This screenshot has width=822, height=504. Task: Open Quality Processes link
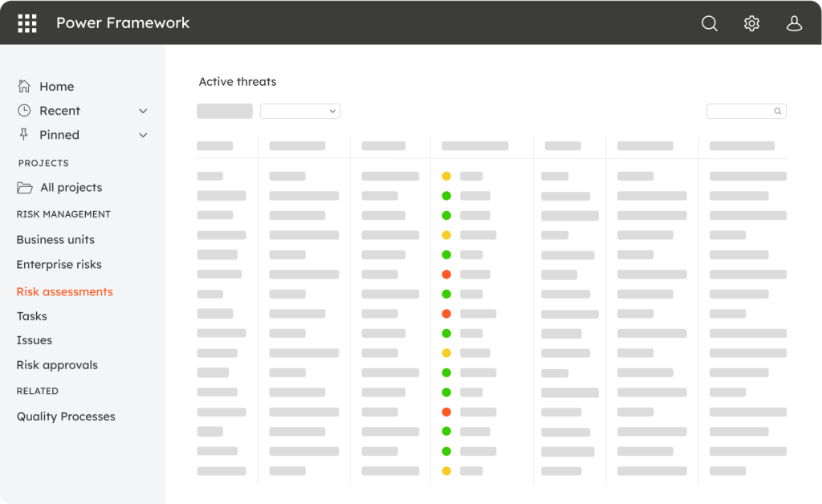click(66, 417)
